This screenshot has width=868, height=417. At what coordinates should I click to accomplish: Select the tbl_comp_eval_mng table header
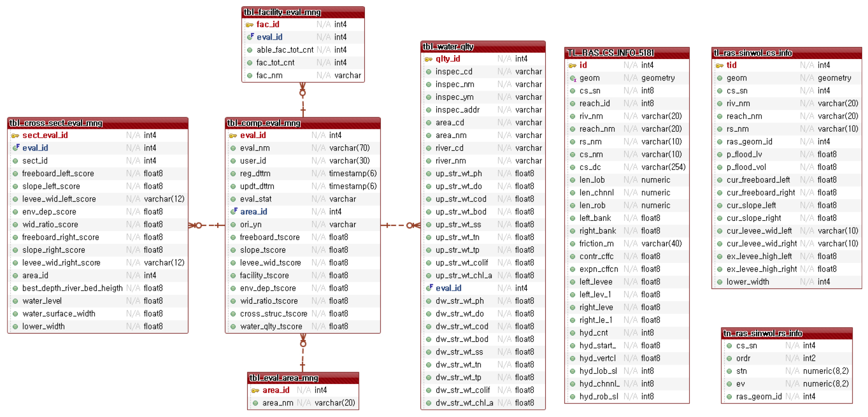pyautogui.click(x=302, y=123)
